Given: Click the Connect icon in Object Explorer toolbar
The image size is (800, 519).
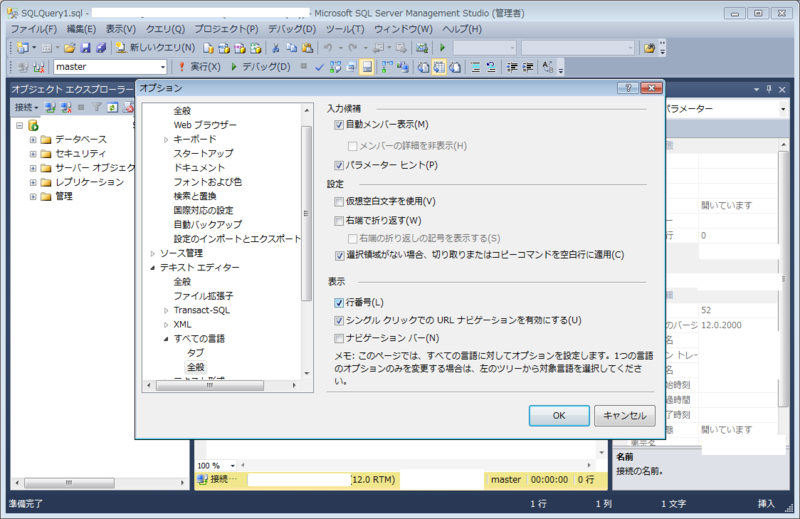Looking at the screenshot, I should click(x=50, y=107).
